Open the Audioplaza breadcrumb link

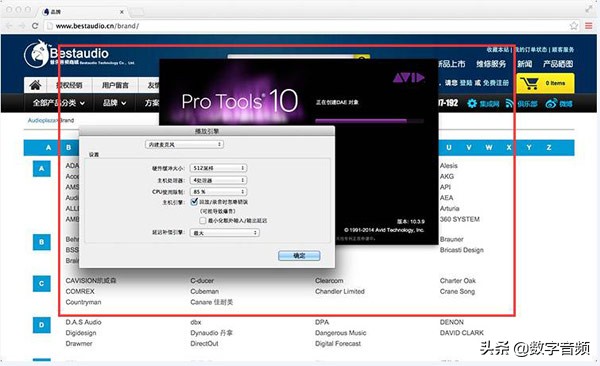(43, 120)
